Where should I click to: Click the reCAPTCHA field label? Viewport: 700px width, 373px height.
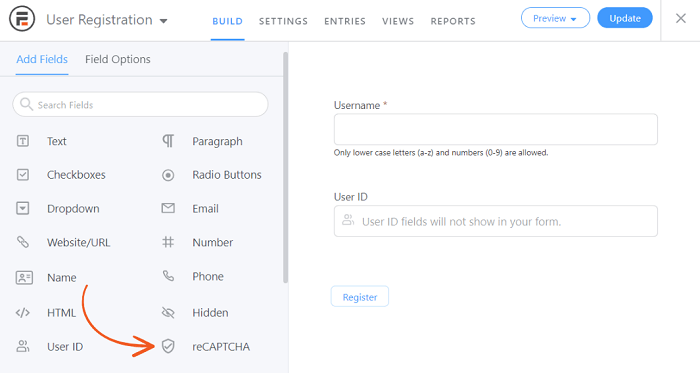[221, 347]
